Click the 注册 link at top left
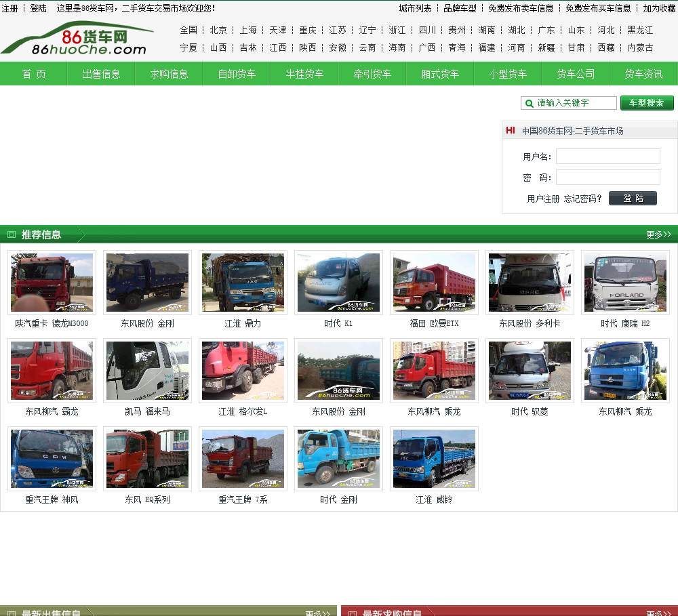678x616 pixels. click(x=10, y=8)
